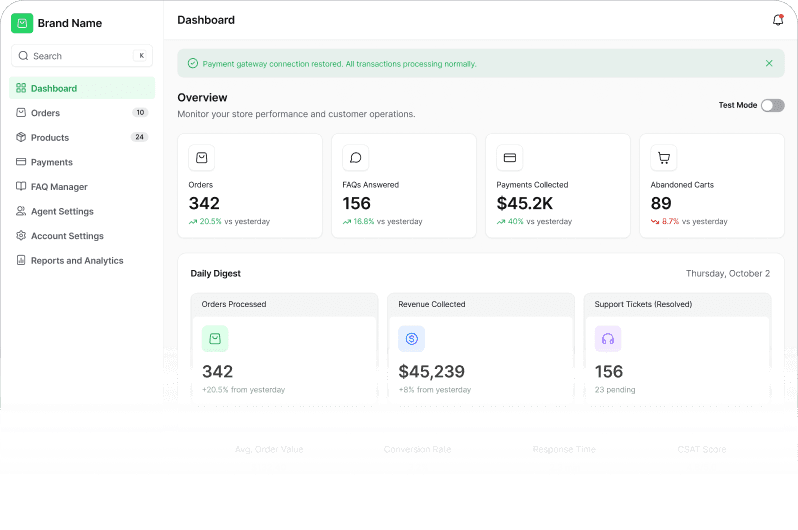Open the Payments sidebar page

[51, 162]
